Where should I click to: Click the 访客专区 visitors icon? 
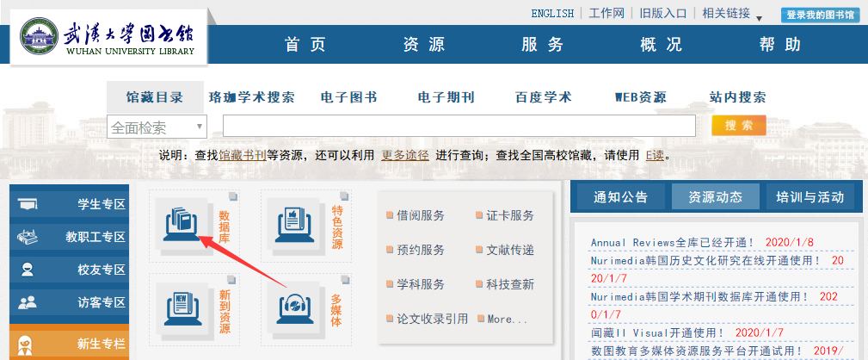click(28, 302)
